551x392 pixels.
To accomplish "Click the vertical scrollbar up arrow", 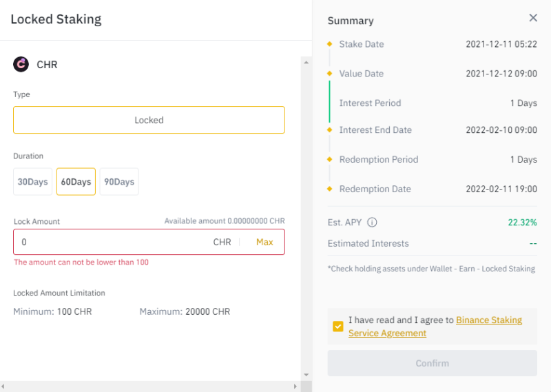I will pyautogui.click(x=306, y=63).
